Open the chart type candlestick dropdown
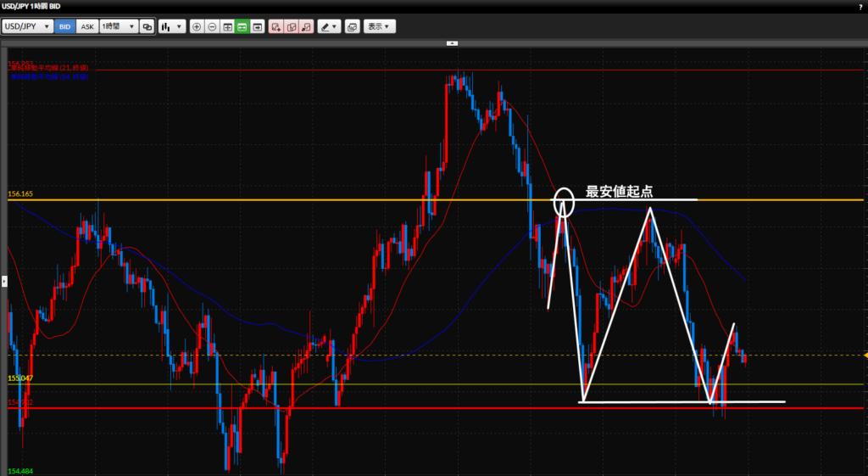Screen dimensions: 868x476 [171, 26]
